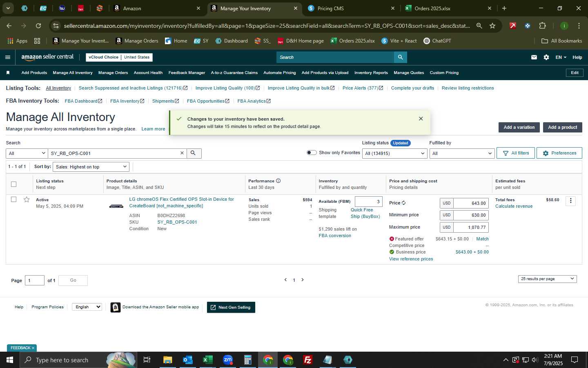This screenshot has height=368, width=588.
Task: Click the Match price link
Action: 482,239
